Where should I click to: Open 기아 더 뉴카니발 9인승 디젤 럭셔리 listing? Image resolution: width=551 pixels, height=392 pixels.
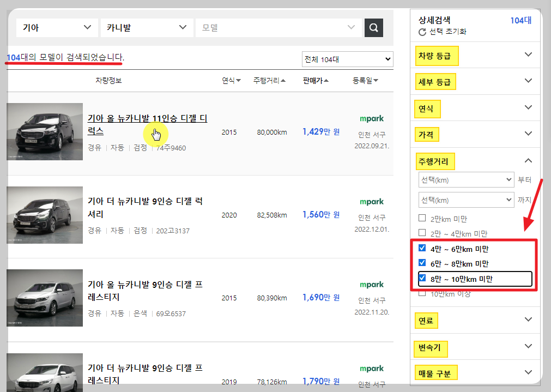click(145, 207)
